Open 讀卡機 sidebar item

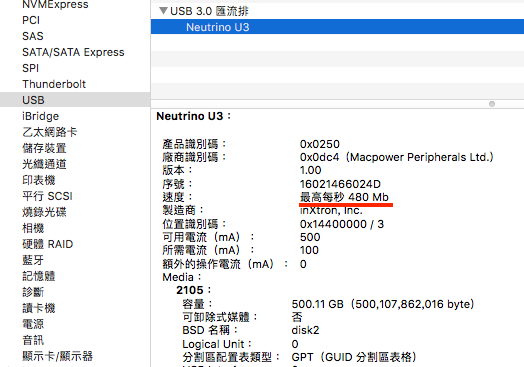tap(38, 308)
